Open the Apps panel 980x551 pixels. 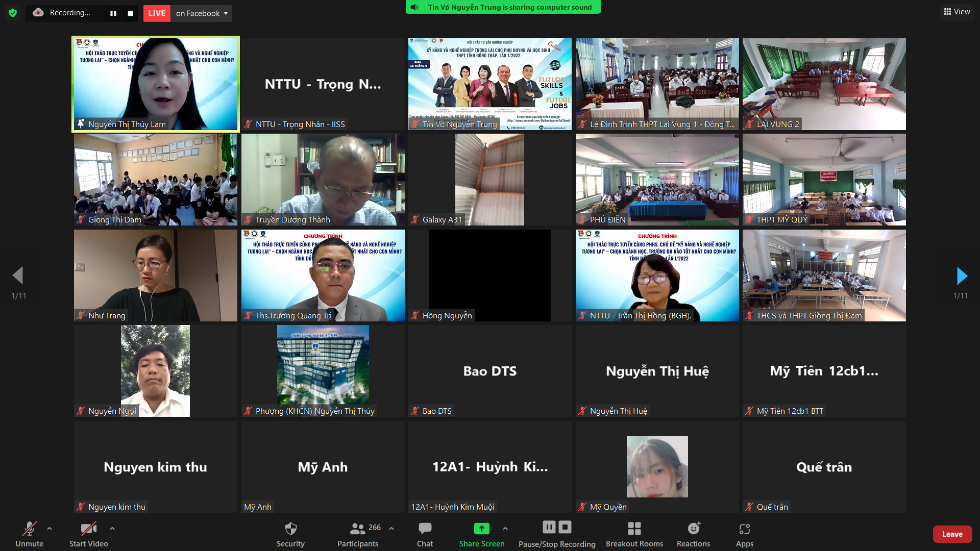[744, 534]
